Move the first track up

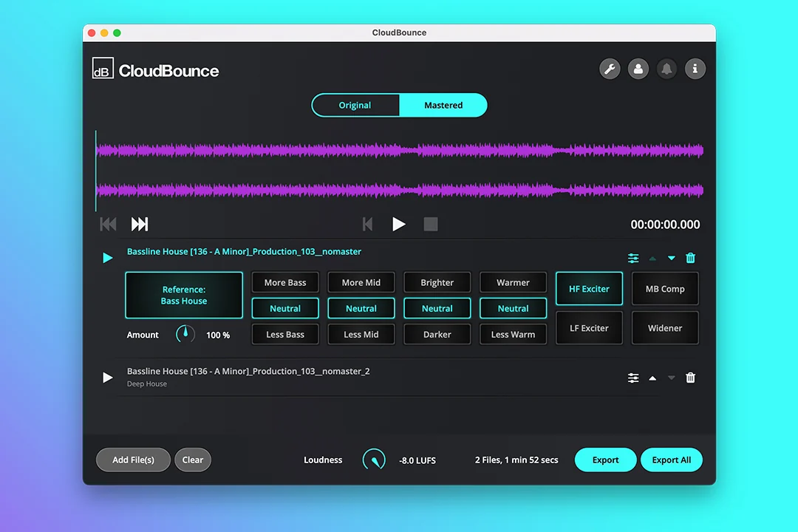[x=652, y=259]
